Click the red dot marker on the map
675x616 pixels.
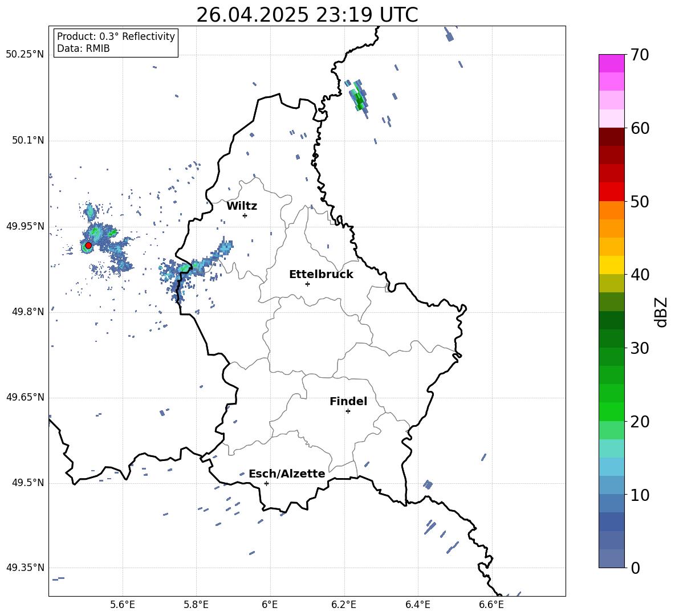[88, 246]
